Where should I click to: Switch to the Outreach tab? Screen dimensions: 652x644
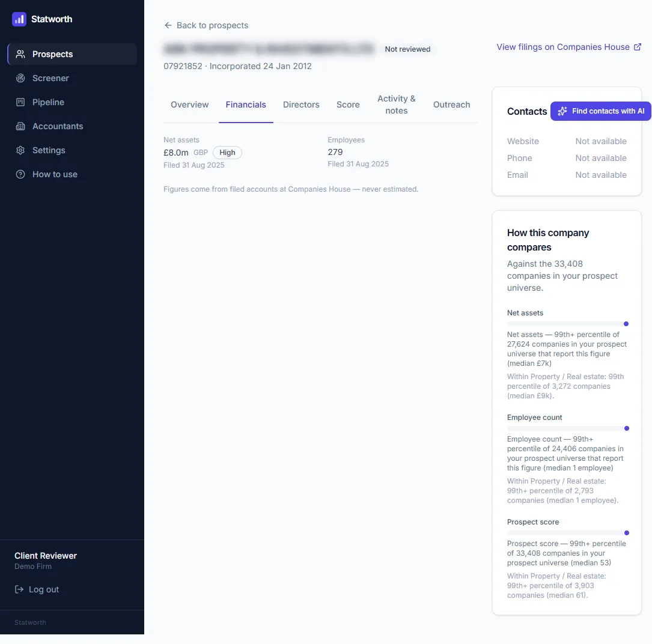(451, 105)
